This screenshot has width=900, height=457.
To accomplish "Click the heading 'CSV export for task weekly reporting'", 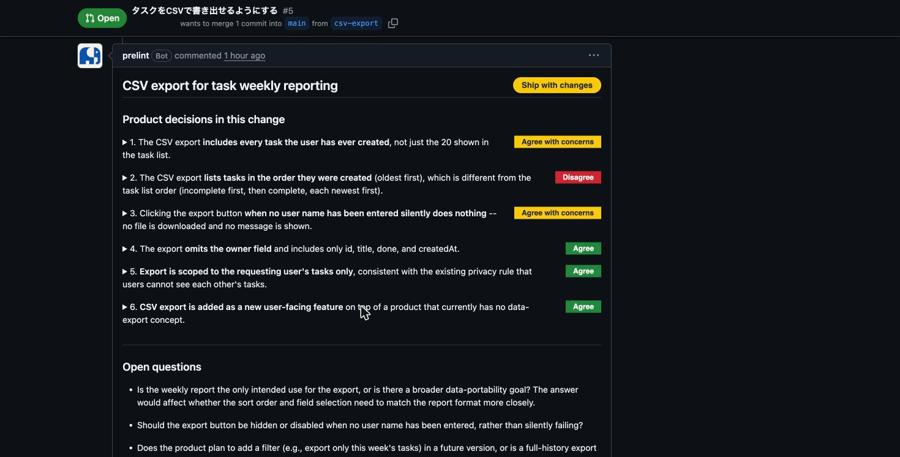I will [230, 86].
